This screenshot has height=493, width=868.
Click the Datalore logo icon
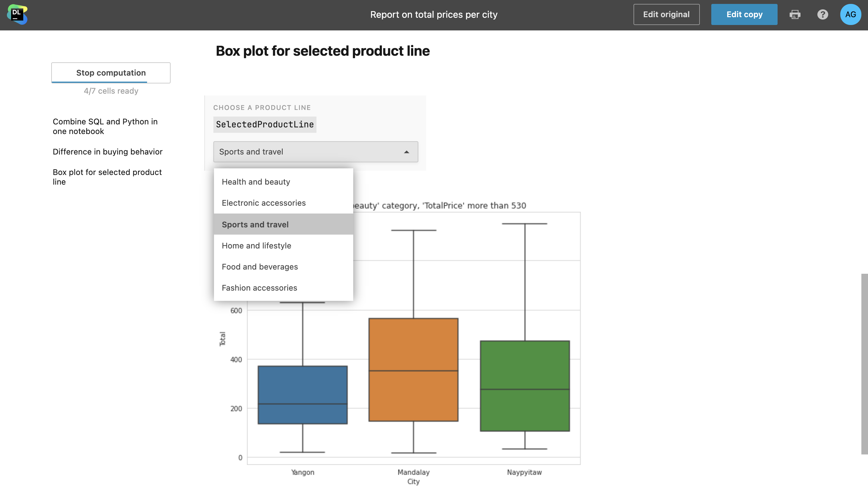click(17, 14)
